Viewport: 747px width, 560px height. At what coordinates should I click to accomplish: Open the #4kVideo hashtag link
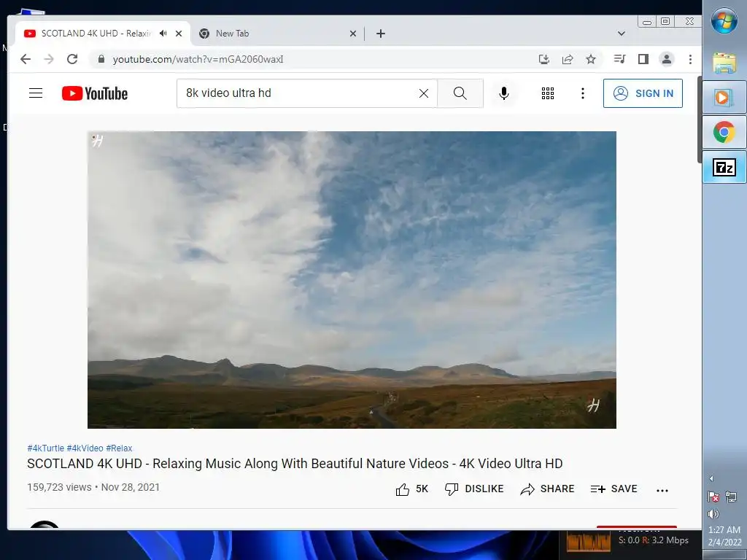point(85,448)
